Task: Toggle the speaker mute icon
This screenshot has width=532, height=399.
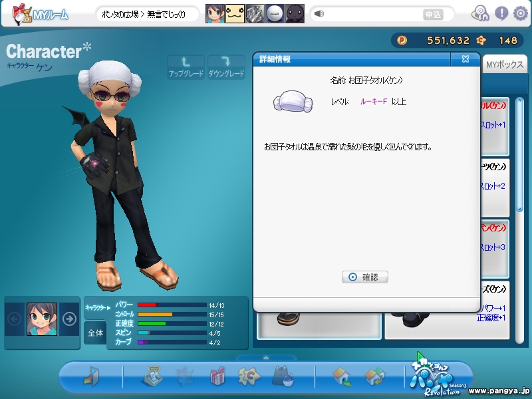Action: [319, 13]
